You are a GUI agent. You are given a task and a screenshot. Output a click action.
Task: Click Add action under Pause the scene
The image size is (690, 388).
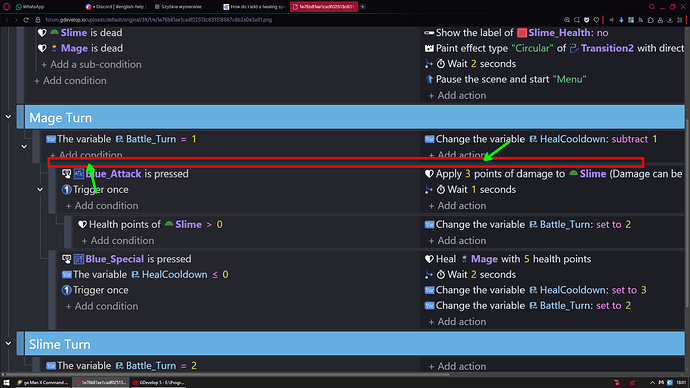[457, 95]
